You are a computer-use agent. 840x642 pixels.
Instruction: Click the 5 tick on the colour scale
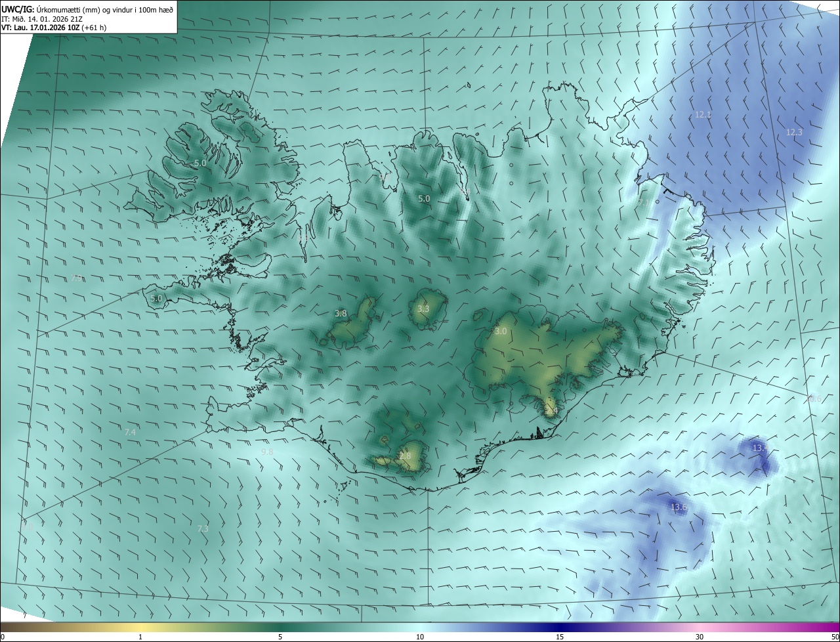280,637
